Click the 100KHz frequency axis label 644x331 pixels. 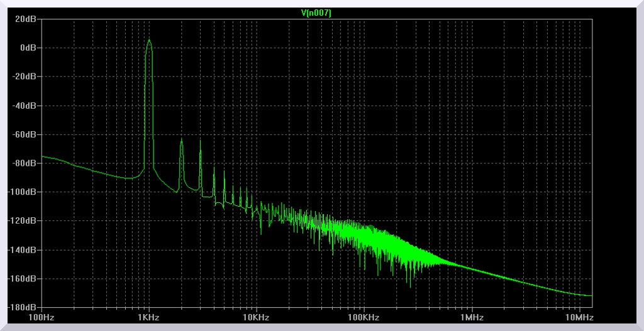coord(364,317)
